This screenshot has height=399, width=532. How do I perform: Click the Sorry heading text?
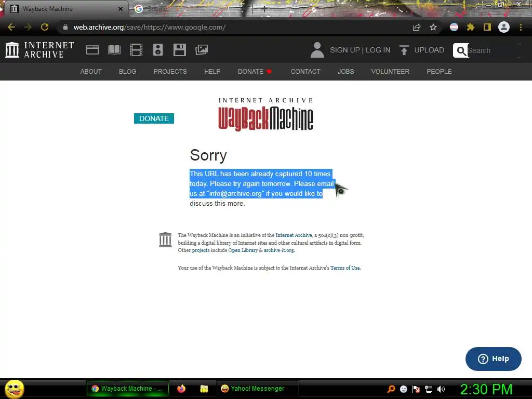tap(208, 155)
